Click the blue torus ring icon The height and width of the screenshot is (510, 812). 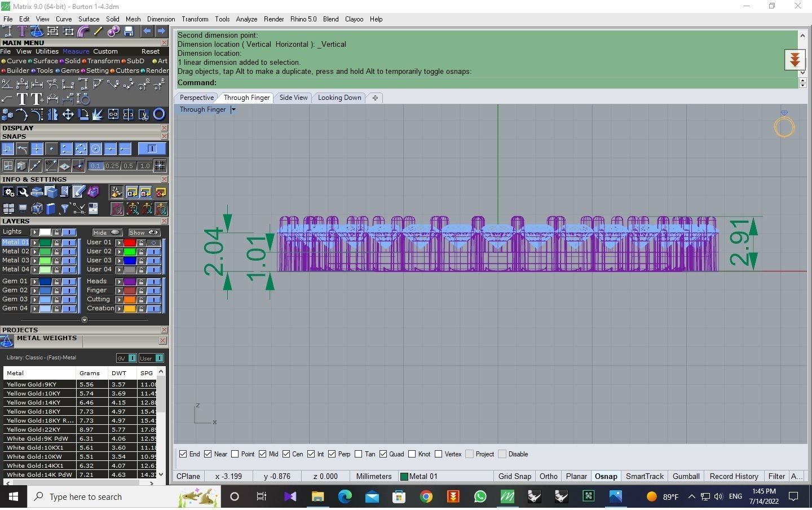pyautogui.click(x=159, y=115)
